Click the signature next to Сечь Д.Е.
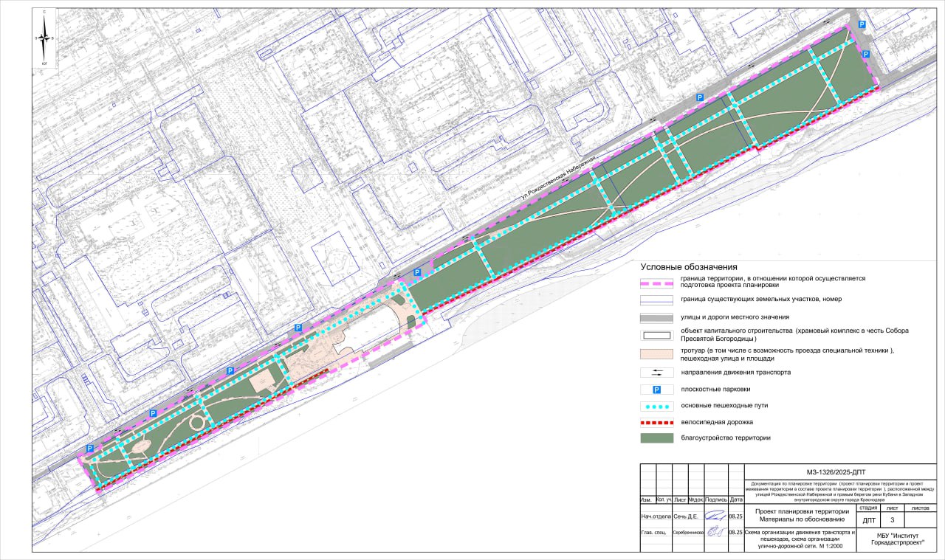 click(715, 516)
